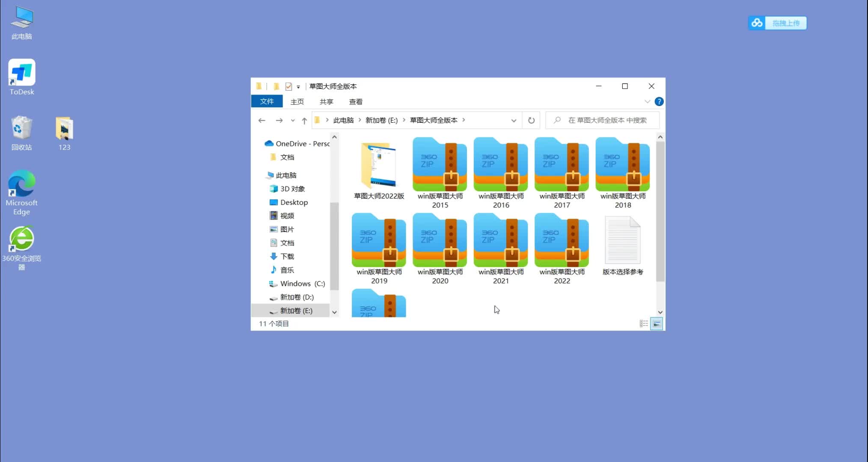Click the Help question mark icon
868x462 pixels.
(x=659, y=101)
